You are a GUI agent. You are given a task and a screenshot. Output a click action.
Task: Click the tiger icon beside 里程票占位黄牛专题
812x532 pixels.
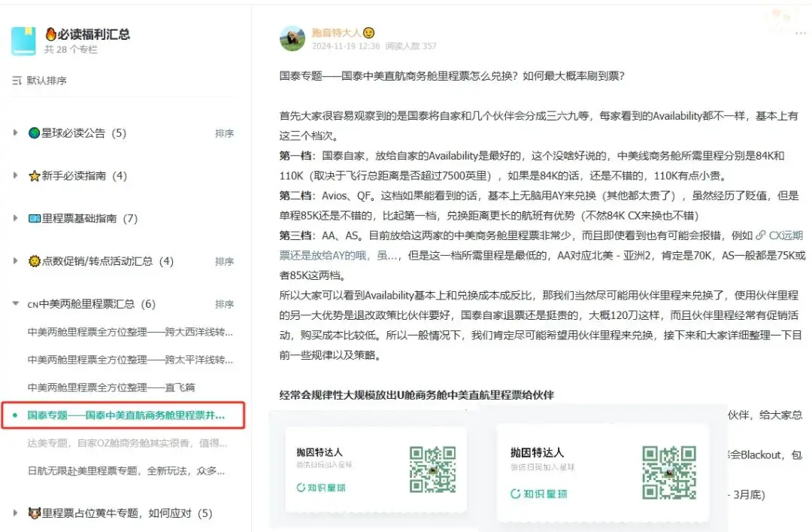[34, 512]
